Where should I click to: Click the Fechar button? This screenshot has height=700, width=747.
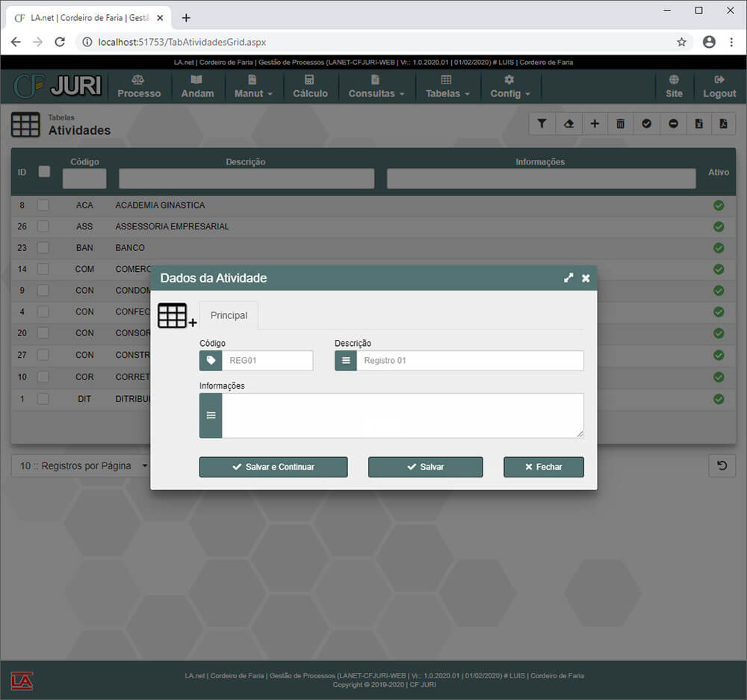pos(543,467)
